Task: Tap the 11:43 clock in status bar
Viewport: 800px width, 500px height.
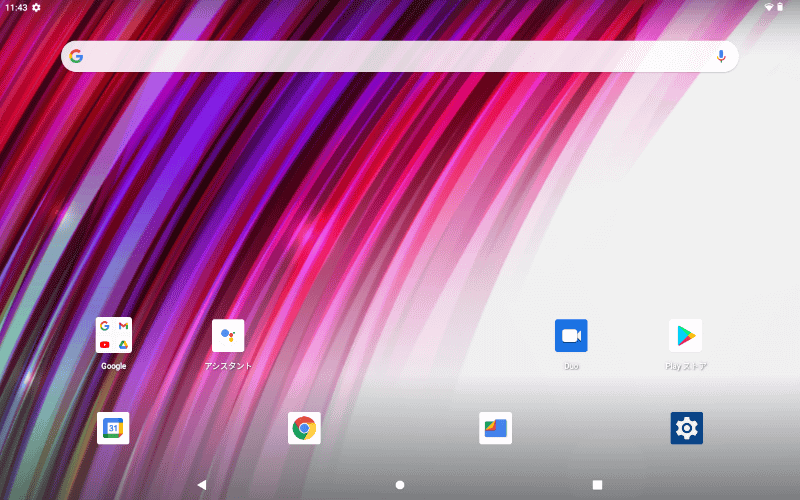Action: pyautogui.click(x=16, y=7)
